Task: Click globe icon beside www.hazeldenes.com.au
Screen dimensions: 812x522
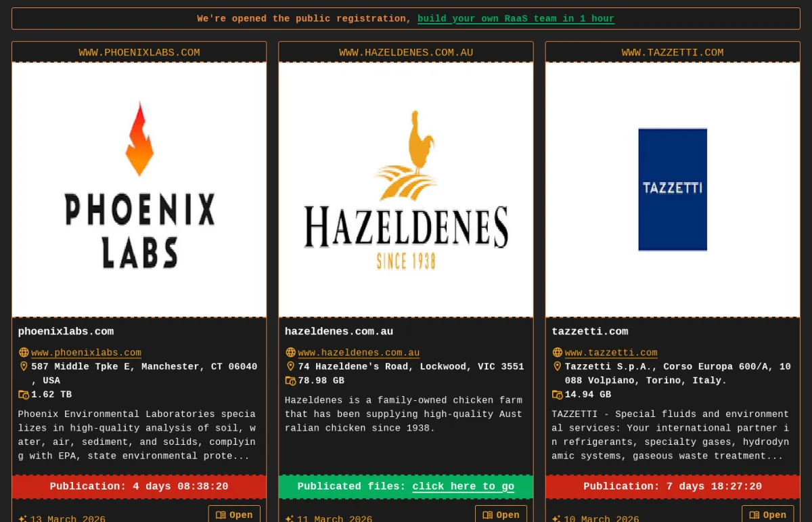Action: coord(290,352)
